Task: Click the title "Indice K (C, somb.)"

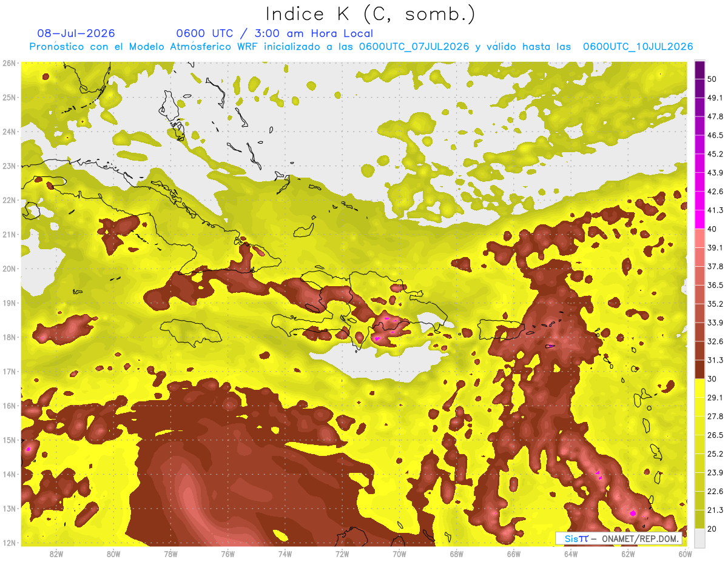Action: (x=370, y=14)
